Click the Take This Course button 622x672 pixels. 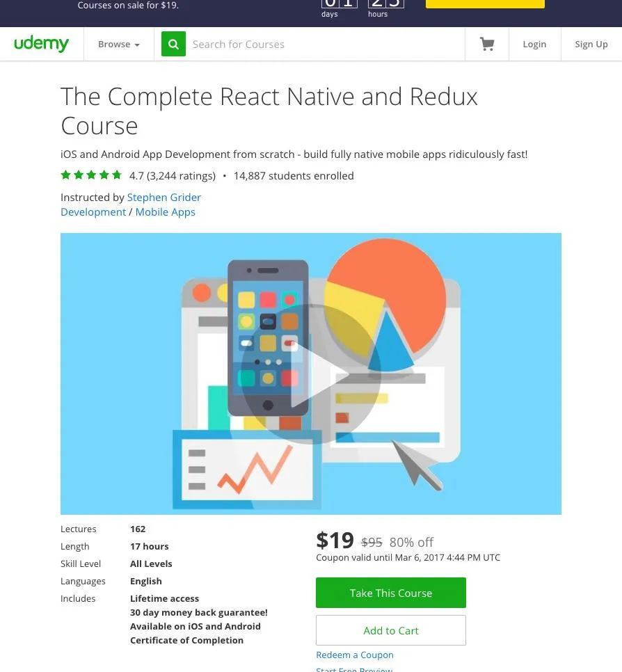(x=390, y=593)
